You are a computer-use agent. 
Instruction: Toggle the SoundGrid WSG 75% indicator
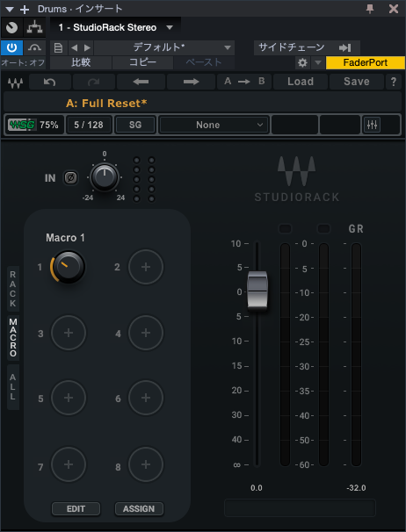coord(33,125)
